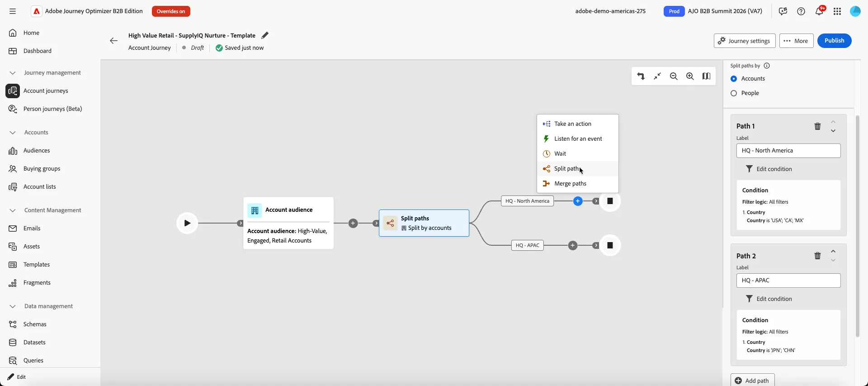
Task: Collapse the Content Management section
Action: [13, 210]
